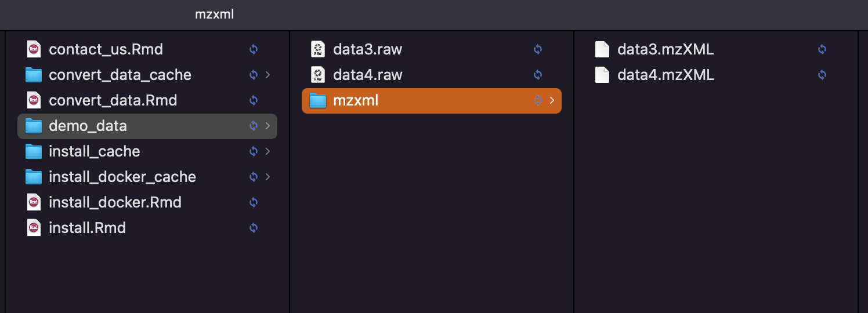Image resolution: width=868 pixels, height=313 pixels.
Task: Click the data3.raw file icon
Action: [x=318, y=49]
